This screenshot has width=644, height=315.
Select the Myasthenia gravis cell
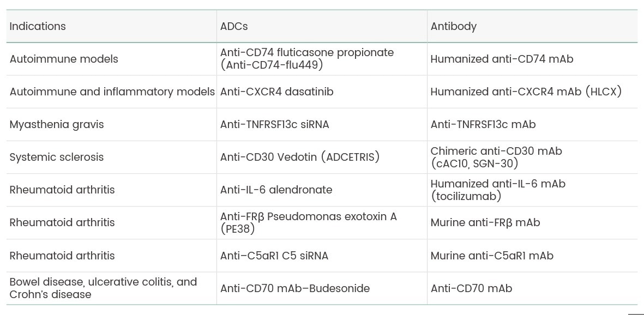[57, 124]
